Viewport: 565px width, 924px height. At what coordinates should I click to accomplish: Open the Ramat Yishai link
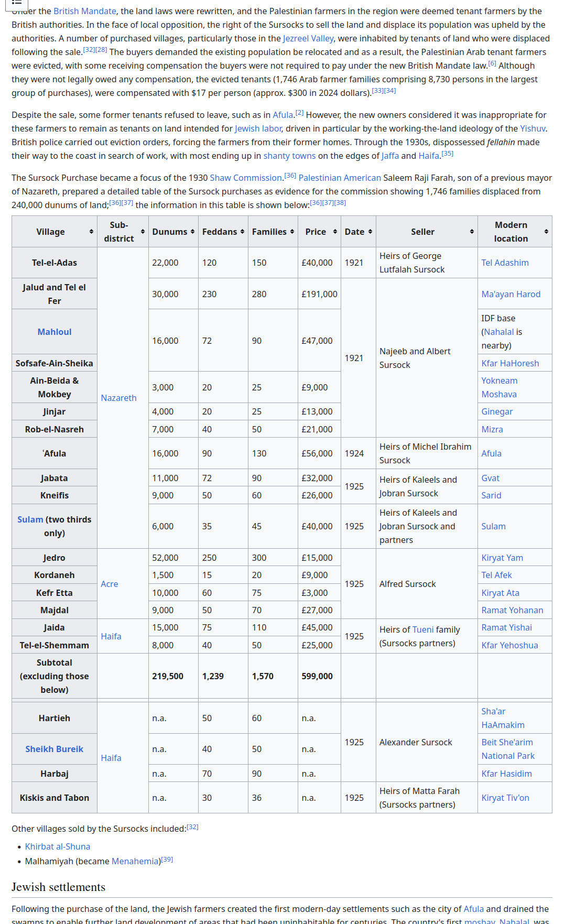507,627
